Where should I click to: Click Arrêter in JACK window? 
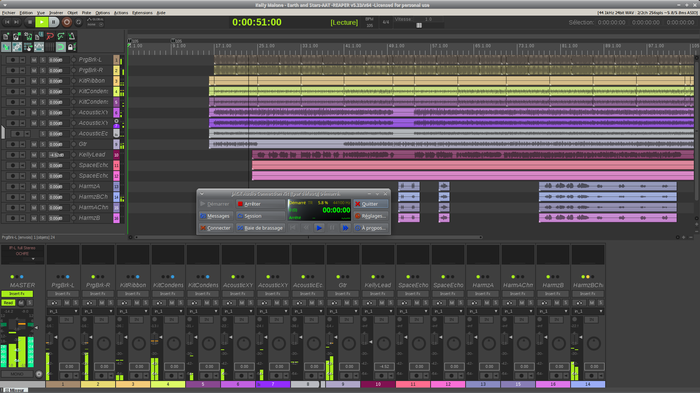coord(260,204)
